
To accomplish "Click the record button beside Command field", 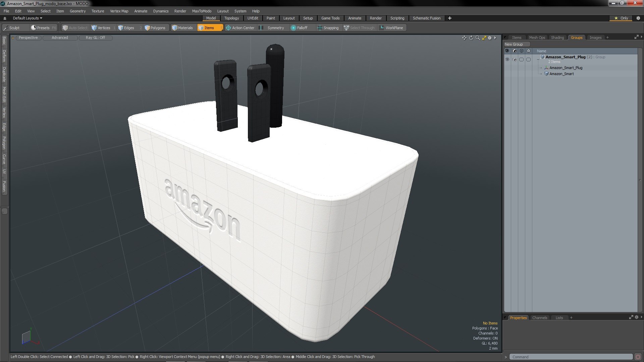I will [638, 357].
